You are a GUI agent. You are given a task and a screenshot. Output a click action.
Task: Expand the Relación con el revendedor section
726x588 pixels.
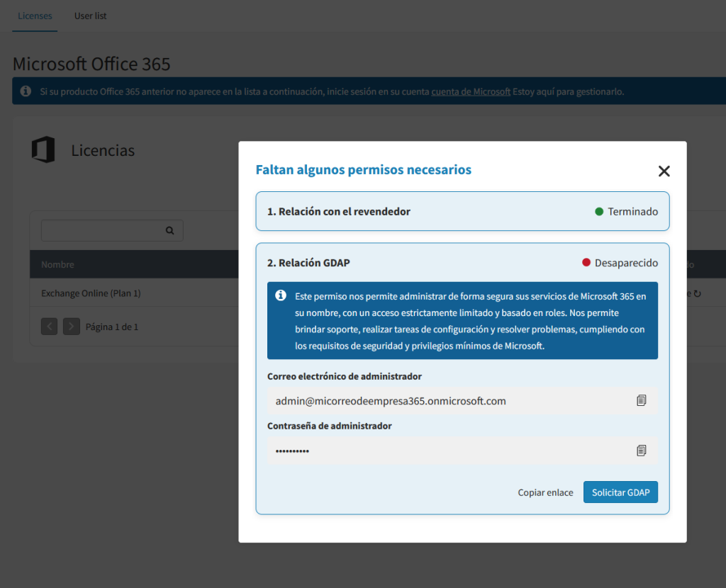click(339, 211)
